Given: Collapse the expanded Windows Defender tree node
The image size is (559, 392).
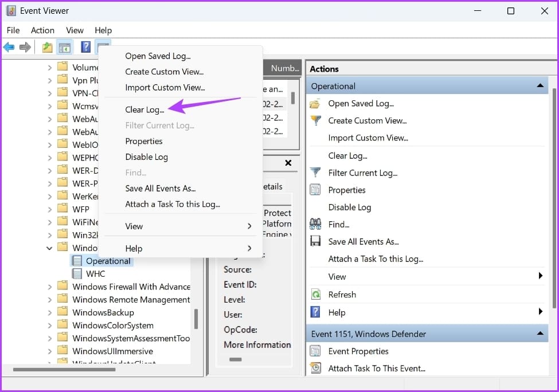Looking at the screenshot, I should [x=49, y=248].
